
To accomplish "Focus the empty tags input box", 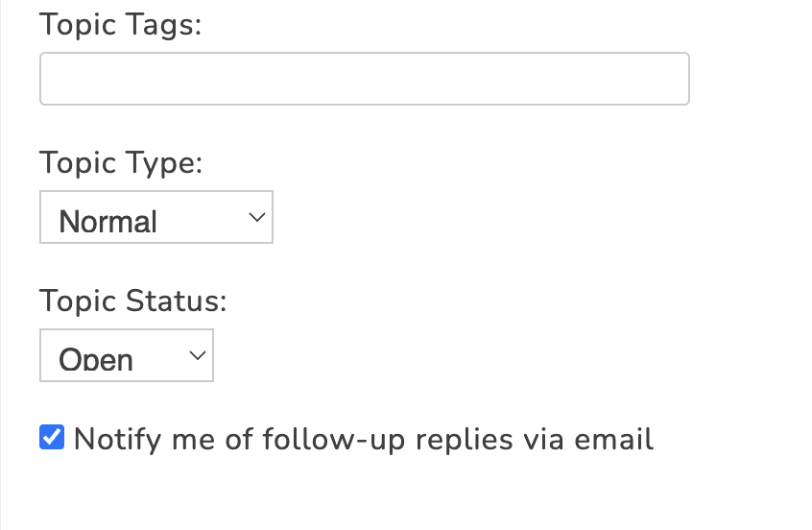I will (x=364, y=79).
